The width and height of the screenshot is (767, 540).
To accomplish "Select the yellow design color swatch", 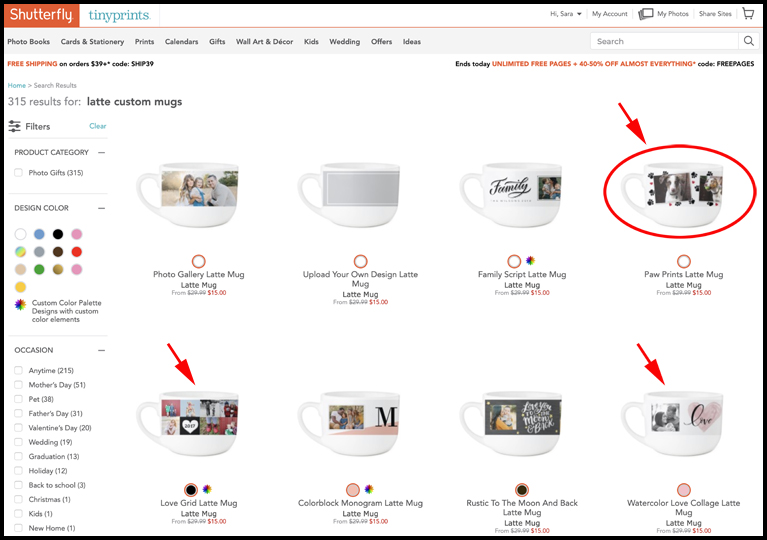I will 21,287.
